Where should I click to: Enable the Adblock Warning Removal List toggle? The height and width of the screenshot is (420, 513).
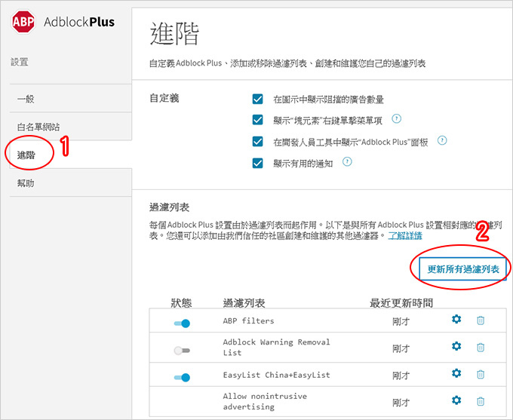point(182,351)
